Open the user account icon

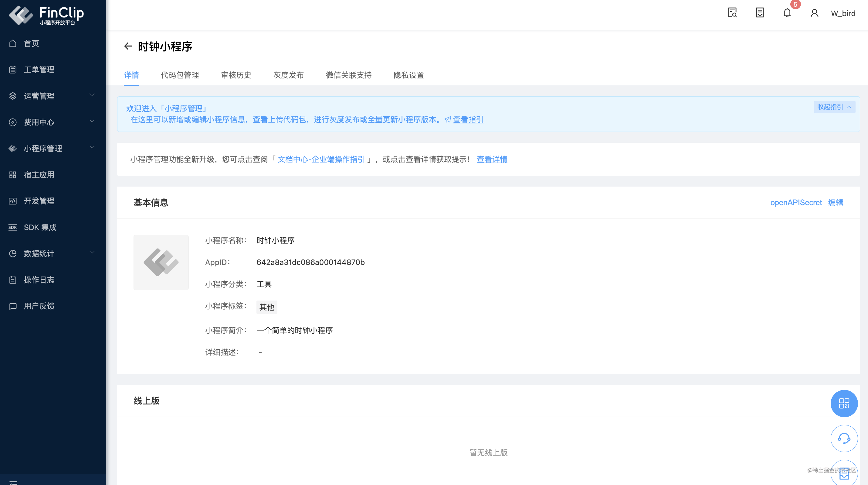[x=814, y=13]
